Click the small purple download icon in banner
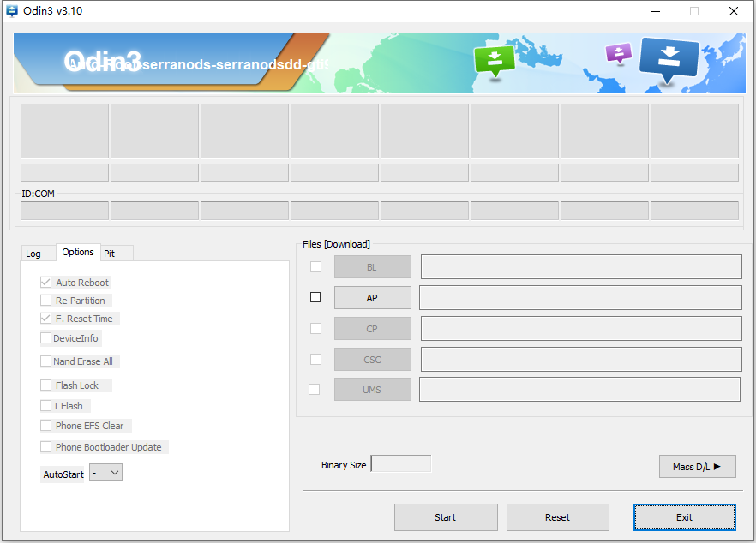This screenshot has width=756, height=543. pyautogui.click(x=618, y=53)
